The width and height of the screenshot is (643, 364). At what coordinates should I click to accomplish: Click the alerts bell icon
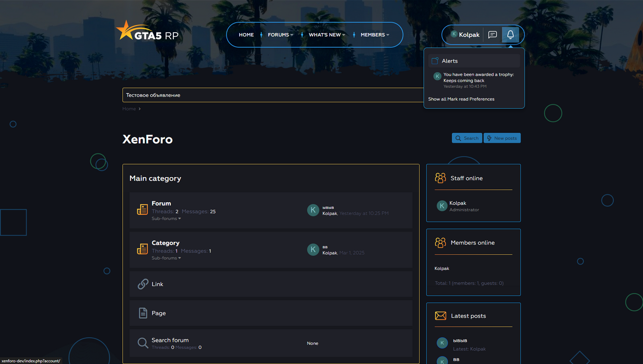(x=510, y=35)
